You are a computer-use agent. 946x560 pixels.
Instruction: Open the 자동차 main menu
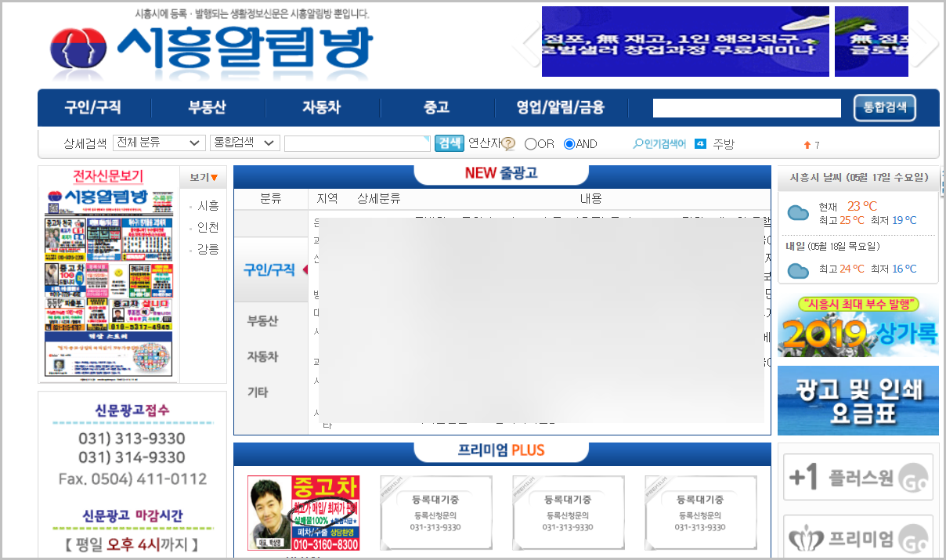click(322, 108)
